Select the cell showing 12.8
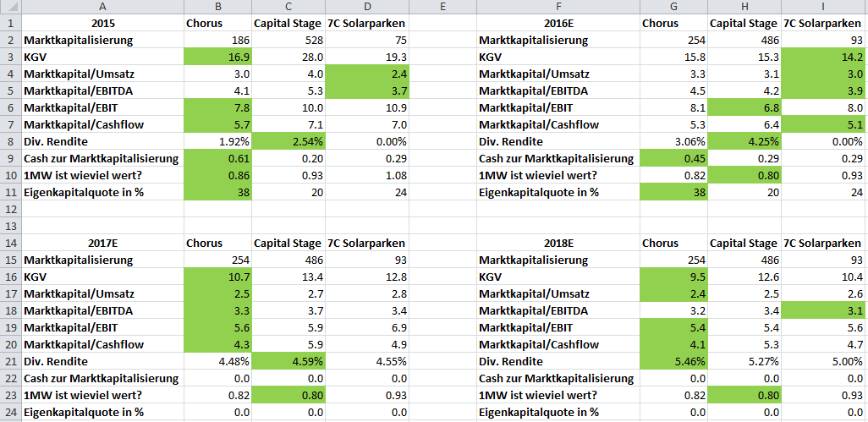The image size is (868, 422). 367,277
